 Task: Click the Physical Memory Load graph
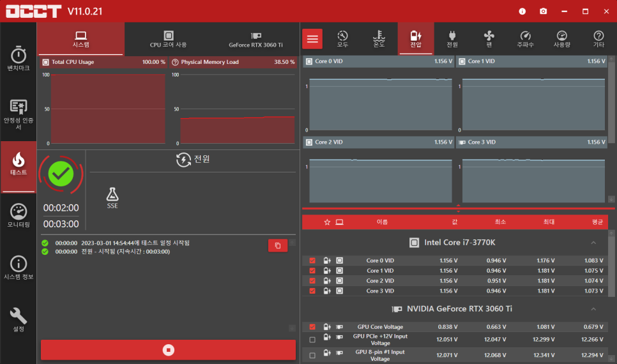pos(237,109)
